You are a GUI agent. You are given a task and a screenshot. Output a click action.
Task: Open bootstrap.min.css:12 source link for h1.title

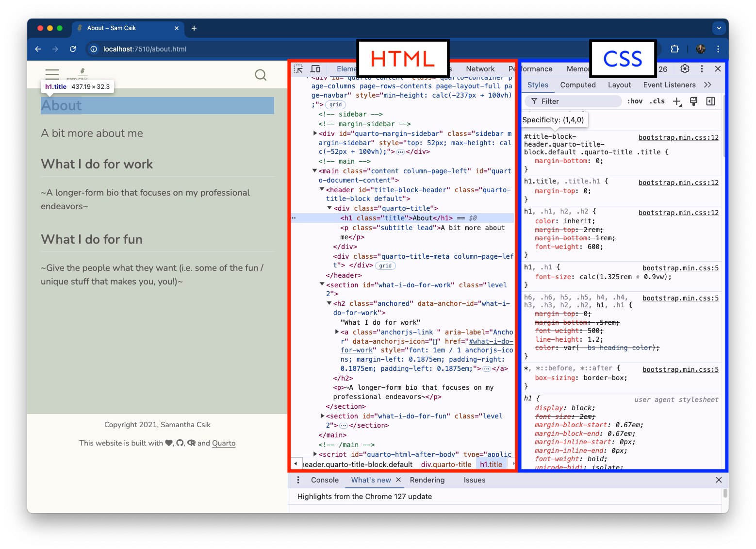(x=678, y=183)
